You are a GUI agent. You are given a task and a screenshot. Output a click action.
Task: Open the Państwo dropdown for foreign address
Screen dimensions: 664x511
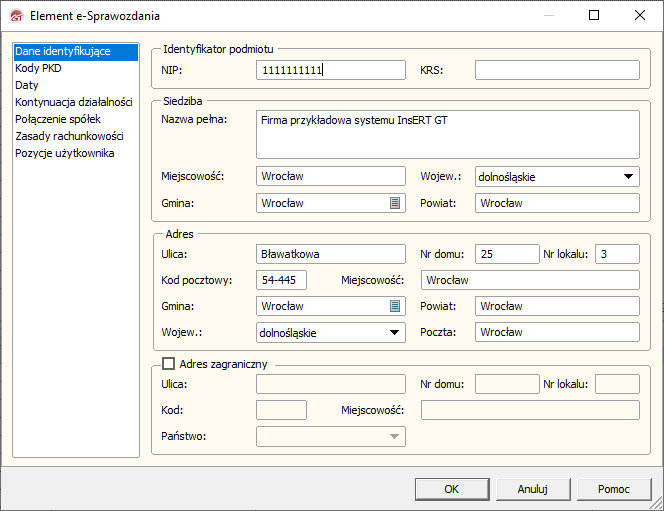pos(331,436)
